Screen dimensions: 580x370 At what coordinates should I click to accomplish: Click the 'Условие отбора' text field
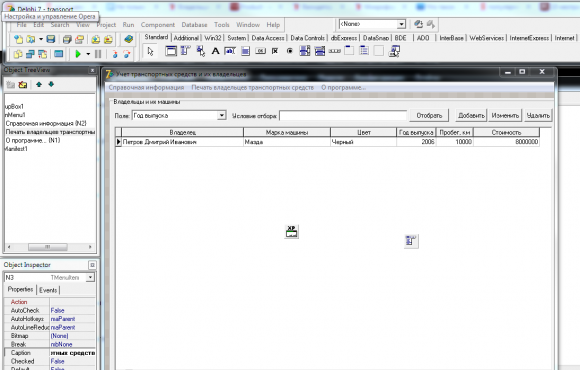tap(343, 115)
